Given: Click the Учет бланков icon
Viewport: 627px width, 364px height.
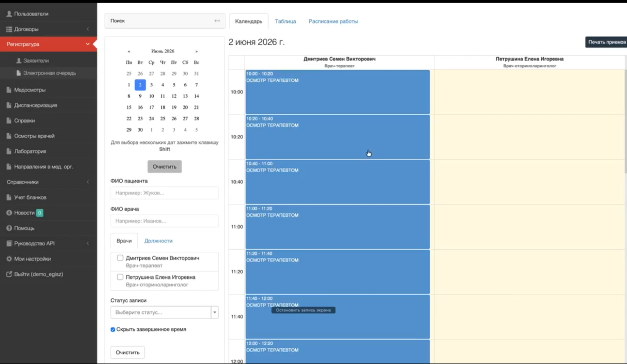Looking at the screenshot, I should (x=9, y=197).
